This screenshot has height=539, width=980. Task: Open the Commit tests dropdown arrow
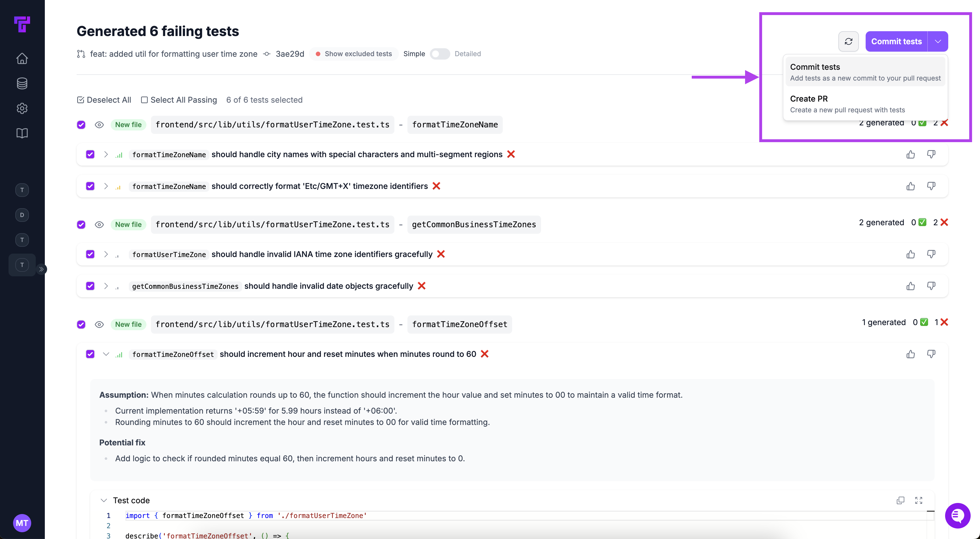[938, 41]
